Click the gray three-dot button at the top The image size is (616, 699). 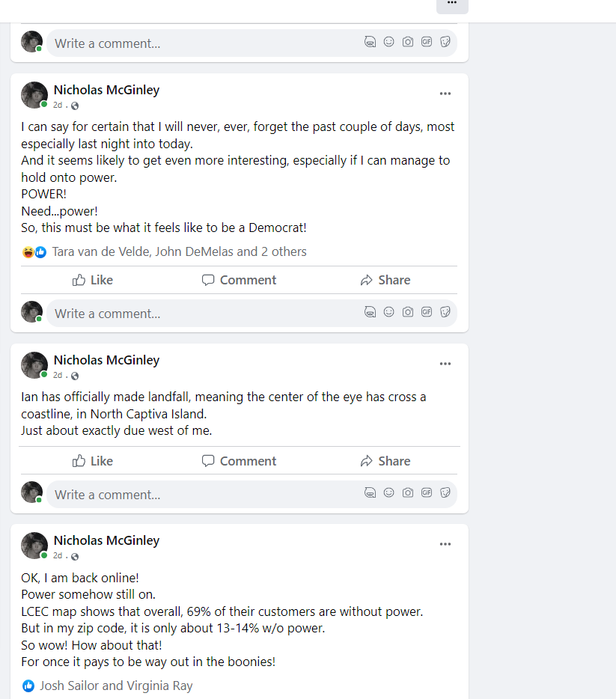click(452, 4)
